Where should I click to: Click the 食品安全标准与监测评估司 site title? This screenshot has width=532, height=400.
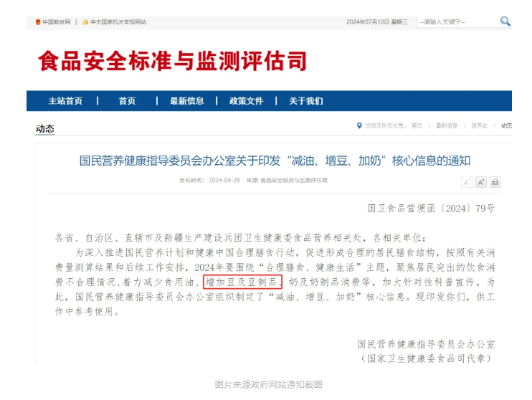point(172,61)
